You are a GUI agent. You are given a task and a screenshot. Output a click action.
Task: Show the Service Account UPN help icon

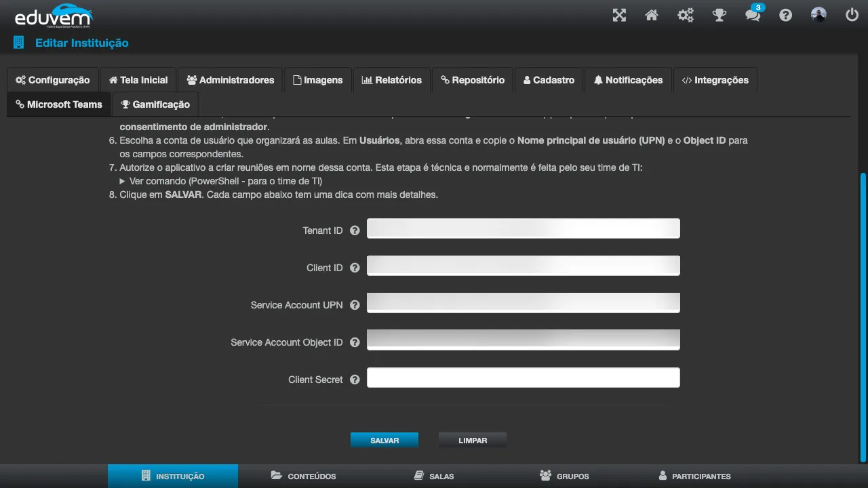[x=355, y=305]
